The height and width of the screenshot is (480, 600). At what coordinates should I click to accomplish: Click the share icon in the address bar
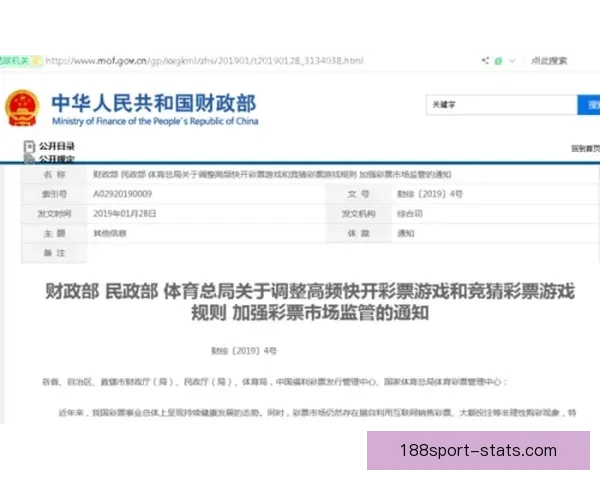click(485, 60)
